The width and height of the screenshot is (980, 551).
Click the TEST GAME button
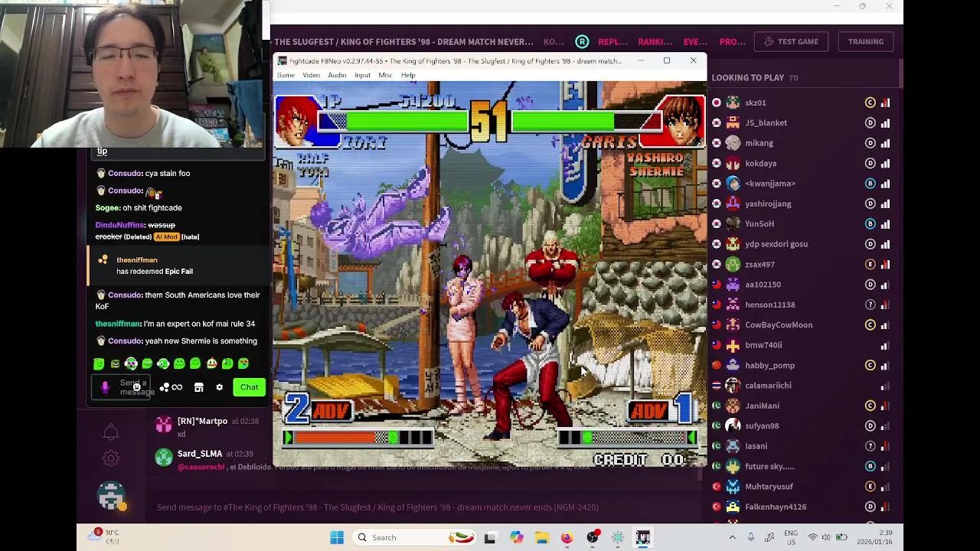click(791, 41)
